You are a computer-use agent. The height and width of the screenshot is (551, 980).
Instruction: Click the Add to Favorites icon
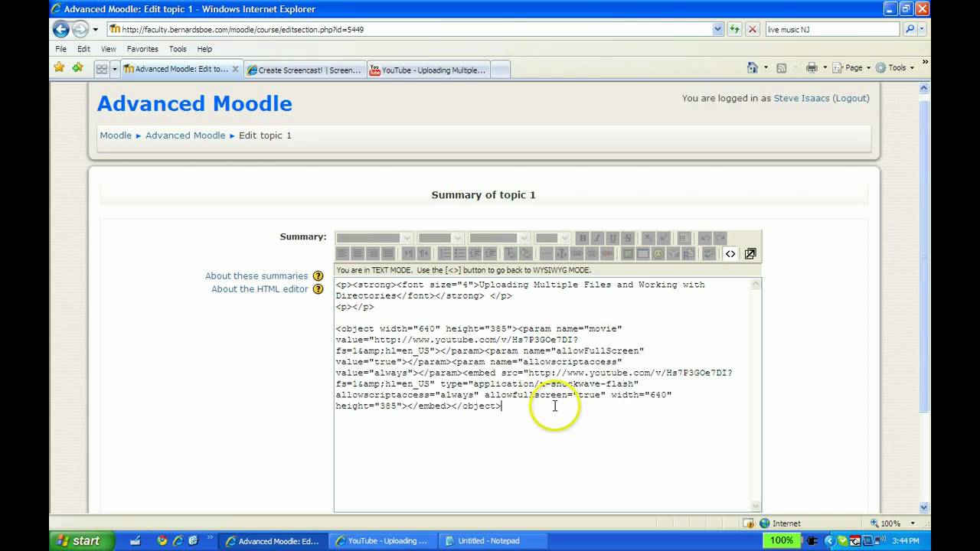pyautogui.click(x=77, y=68)
